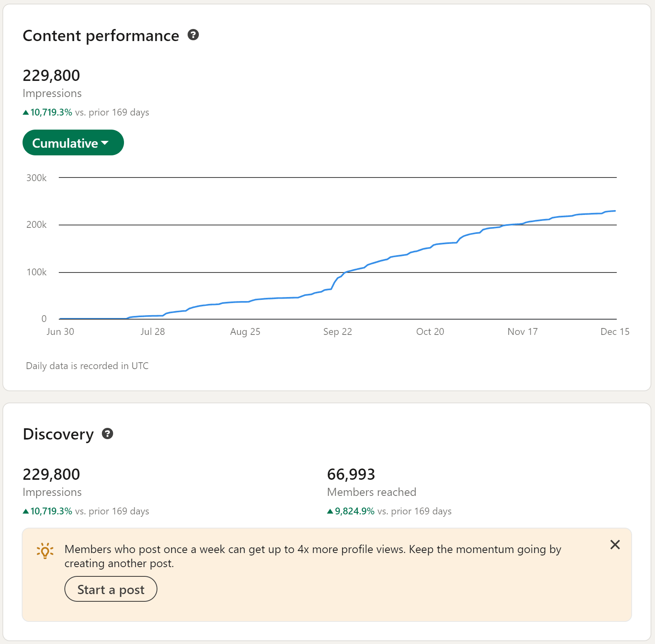Click the Oct 20 date label

pos(430,332)
